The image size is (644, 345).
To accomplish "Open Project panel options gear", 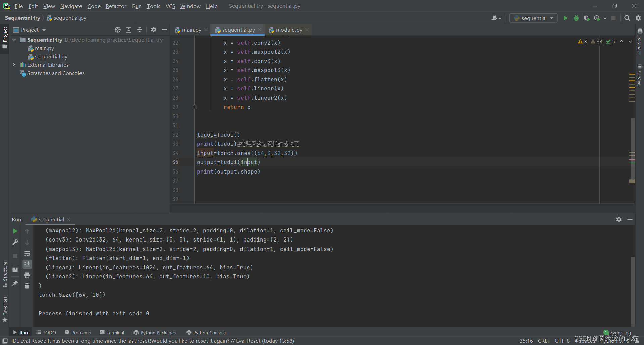I will 154,30.
